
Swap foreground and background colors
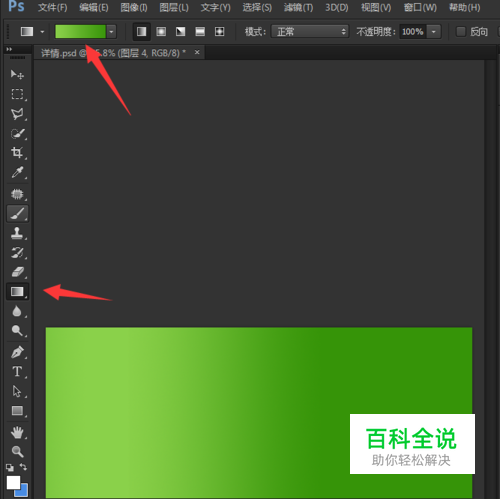click(23, 467)
